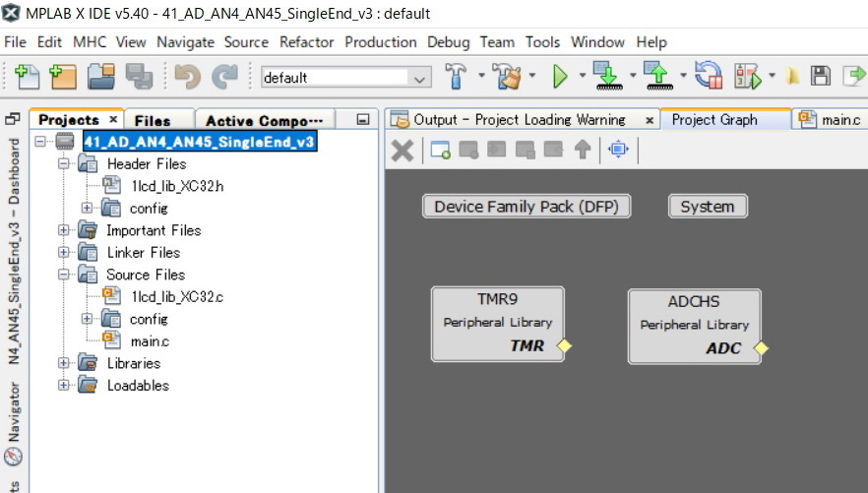The image size is (868, 493).
Task: Click the Save All toolbar icon
Action: coord(139,77)
